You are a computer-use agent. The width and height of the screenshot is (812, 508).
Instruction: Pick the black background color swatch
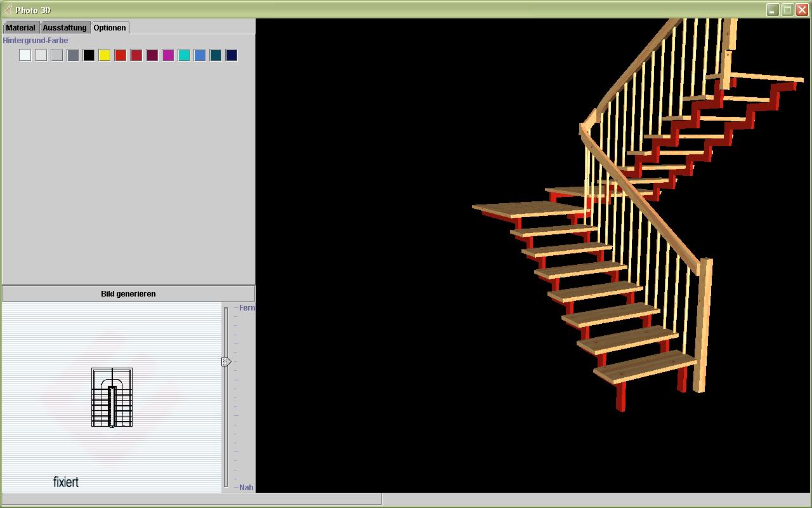pos(89,55)
